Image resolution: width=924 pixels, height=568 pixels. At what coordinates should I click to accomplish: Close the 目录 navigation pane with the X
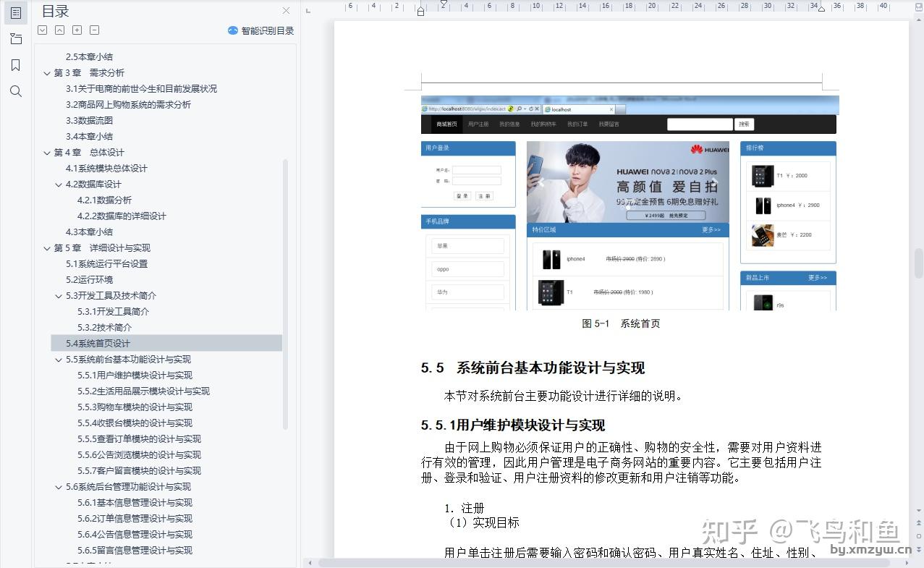click(286, 11)
